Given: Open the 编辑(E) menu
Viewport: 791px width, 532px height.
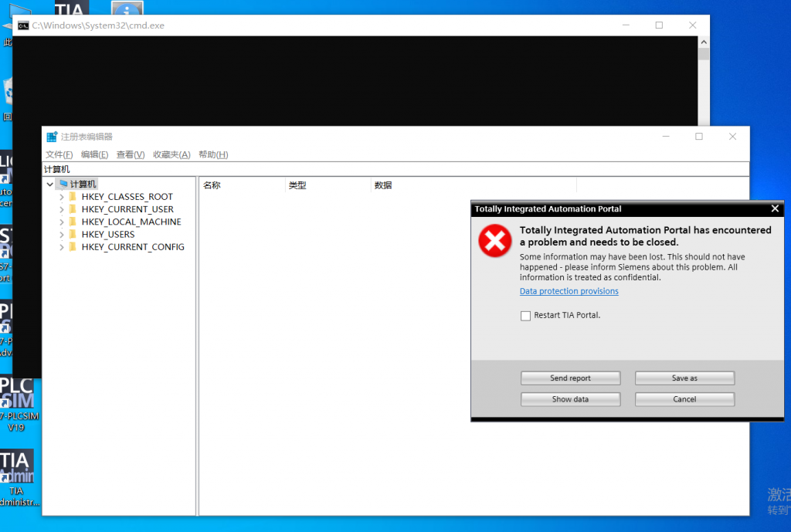Looking at the screenshot, I should [94, 154].
